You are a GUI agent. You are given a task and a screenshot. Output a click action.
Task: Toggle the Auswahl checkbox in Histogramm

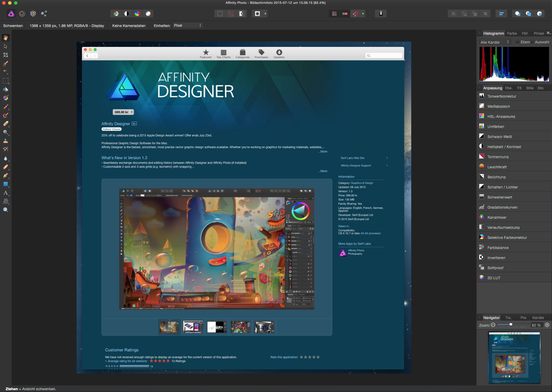coord(532,42)
